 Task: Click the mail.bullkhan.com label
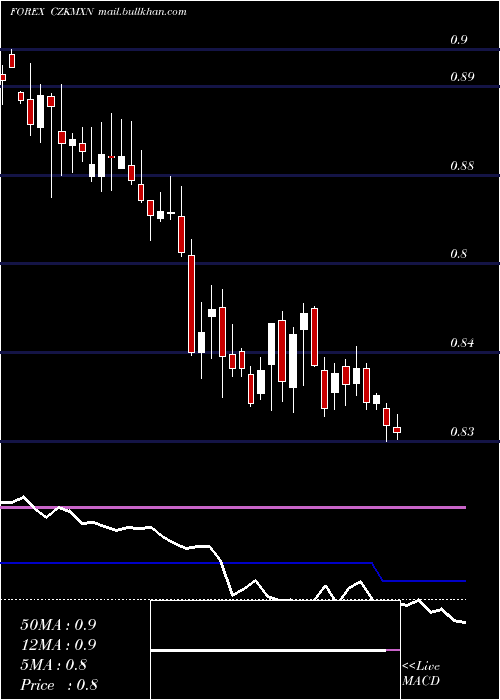coord(141,12)
